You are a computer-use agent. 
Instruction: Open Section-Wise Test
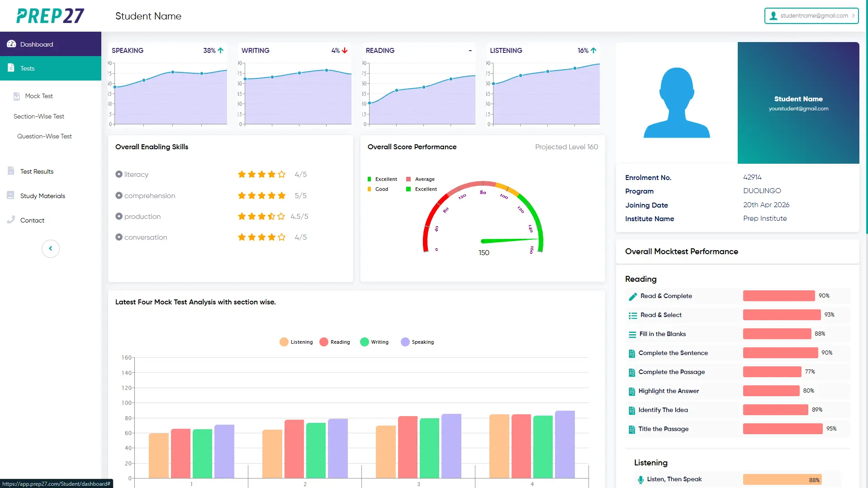39,116
